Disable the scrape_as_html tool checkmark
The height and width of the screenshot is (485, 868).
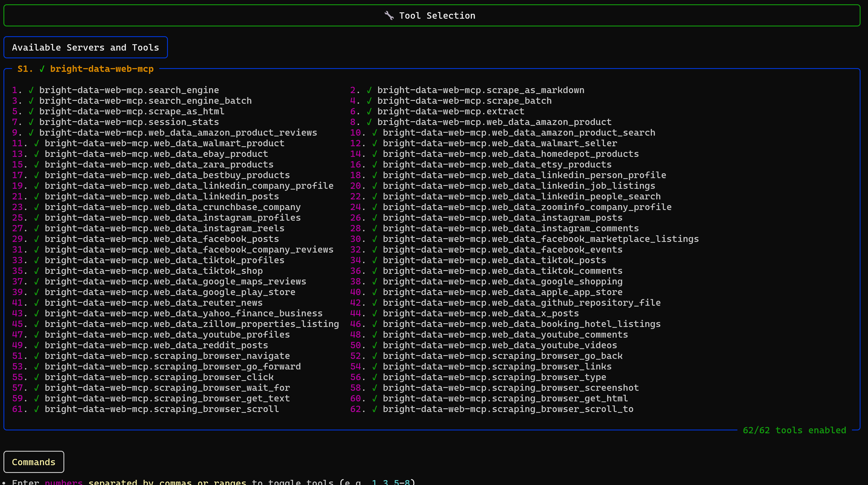(x=31, y=111)
